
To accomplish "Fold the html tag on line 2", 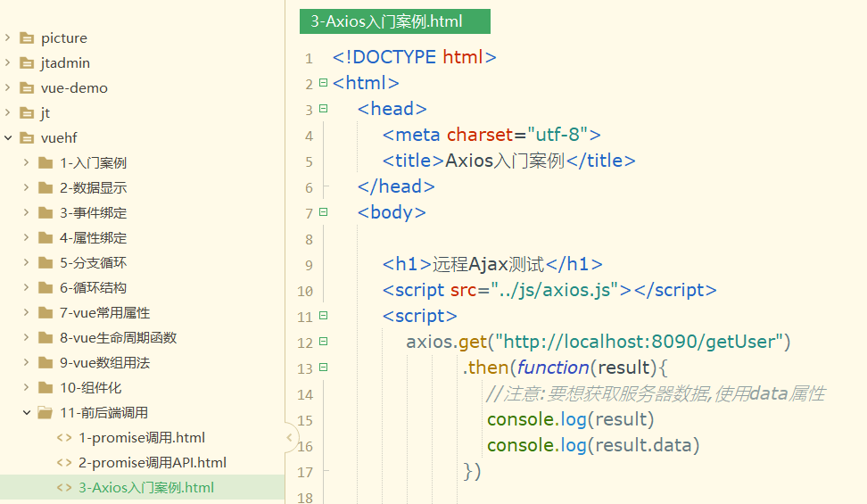I will (x=324, y=83).
